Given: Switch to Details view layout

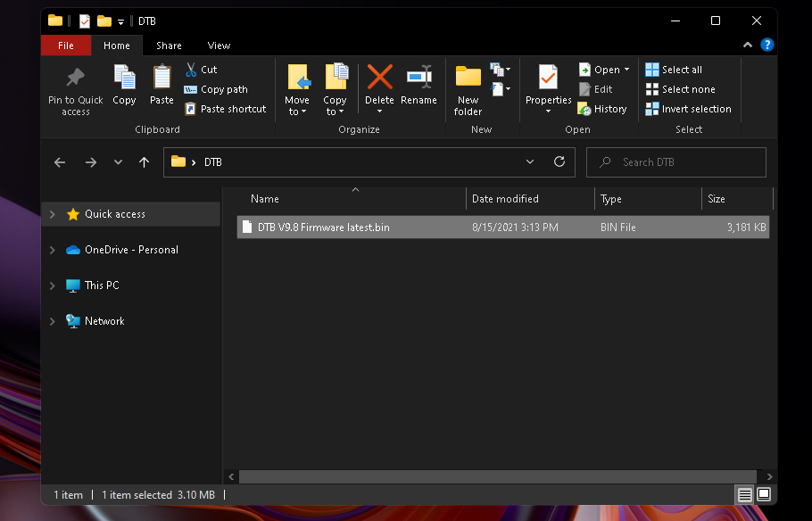Looking at the screenshot, I should pos(744,494).
